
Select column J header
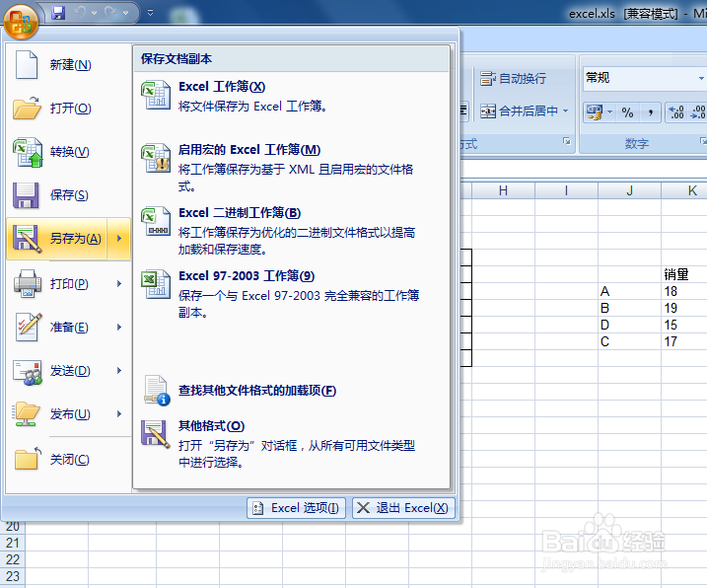pyautogui.click(x=629, y=190)
